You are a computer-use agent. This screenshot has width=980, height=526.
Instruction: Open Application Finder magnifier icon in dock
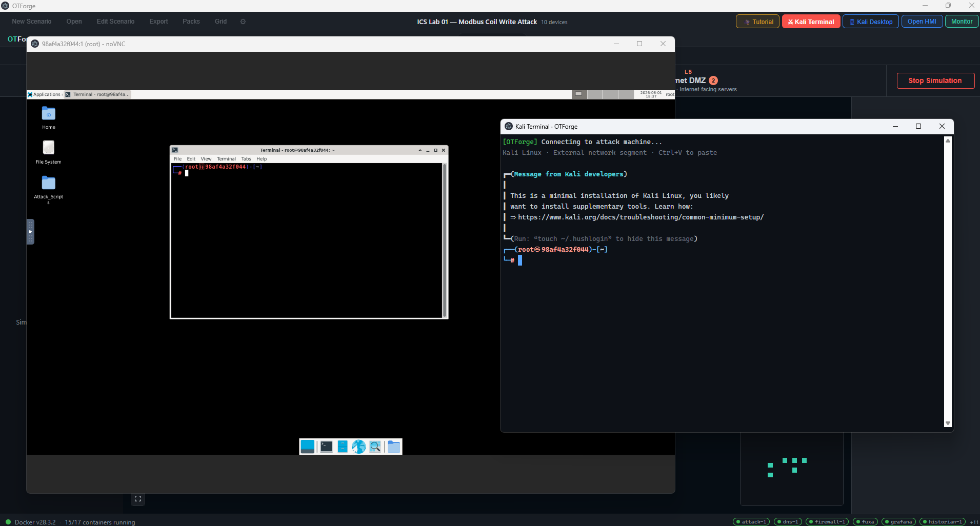pos(375,447)
